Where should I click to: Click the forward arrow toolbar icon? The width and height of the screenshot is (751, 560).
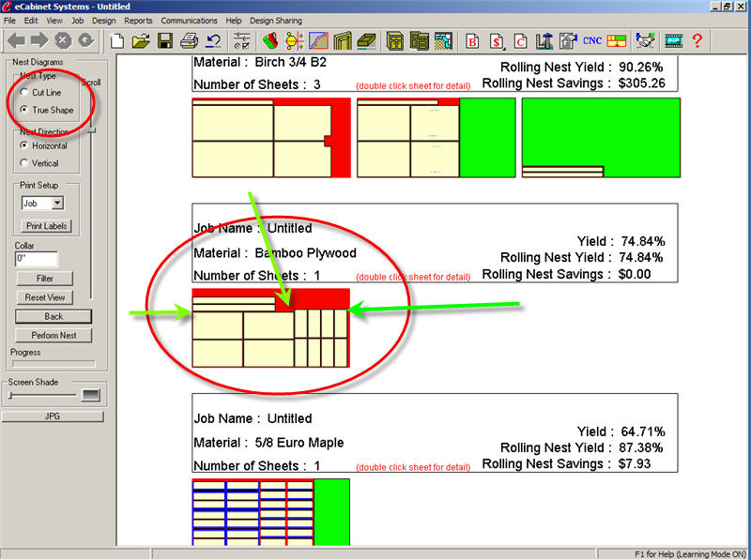pyautogui.click(x=39, y=40)
